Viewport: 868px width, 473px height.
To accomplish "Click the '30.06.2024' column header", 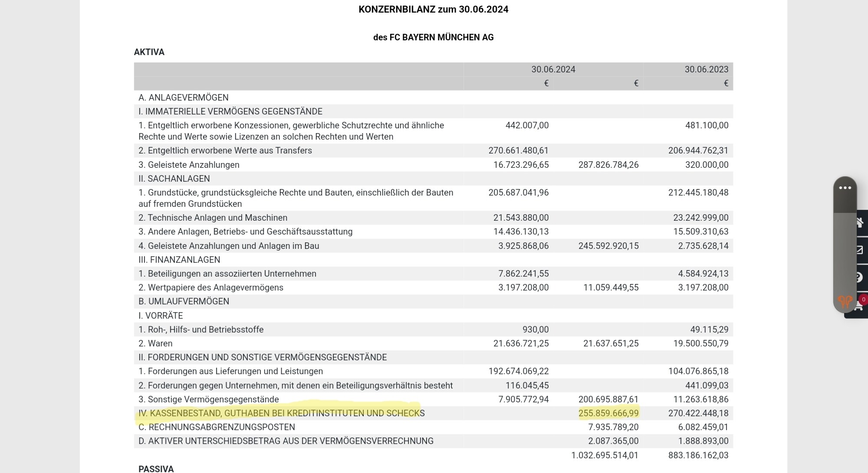I will coord(553,69).
